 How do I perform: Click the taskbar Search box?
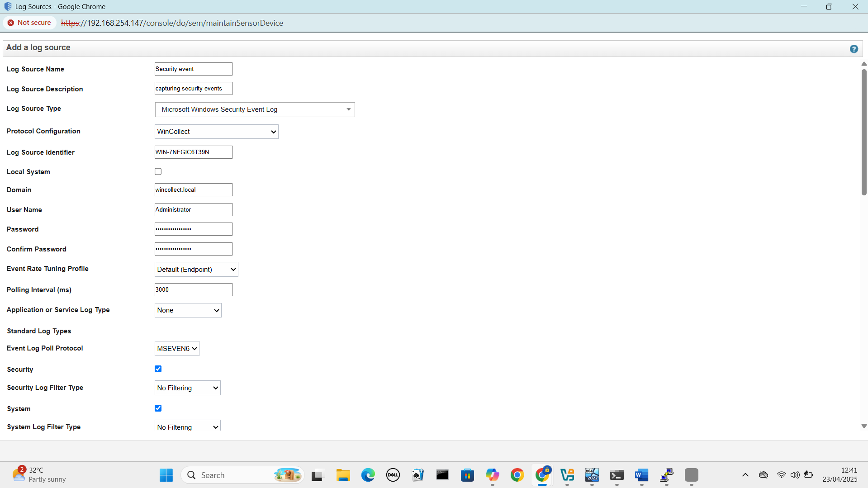coord(242,475)
